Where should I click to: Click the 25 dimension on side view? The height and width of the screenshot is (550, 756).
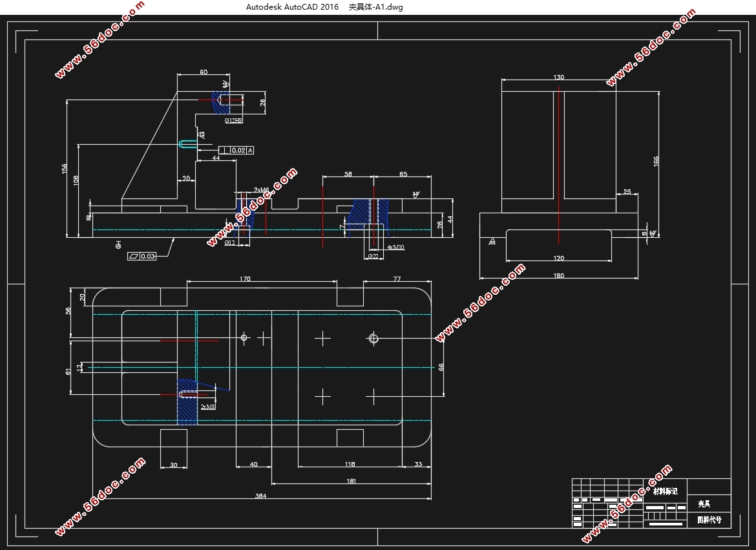tap(627, 191)
